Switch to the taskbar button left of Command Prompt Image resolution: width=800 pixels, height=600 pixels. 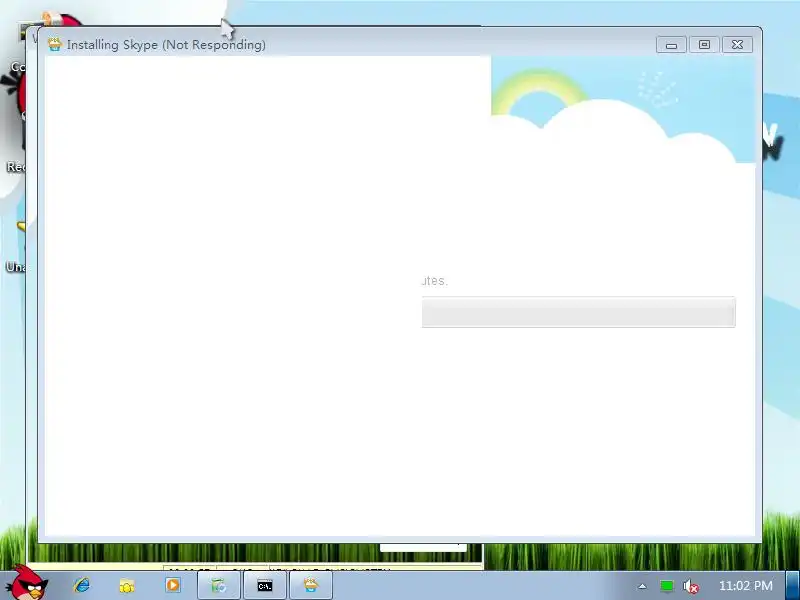(219, 586)
